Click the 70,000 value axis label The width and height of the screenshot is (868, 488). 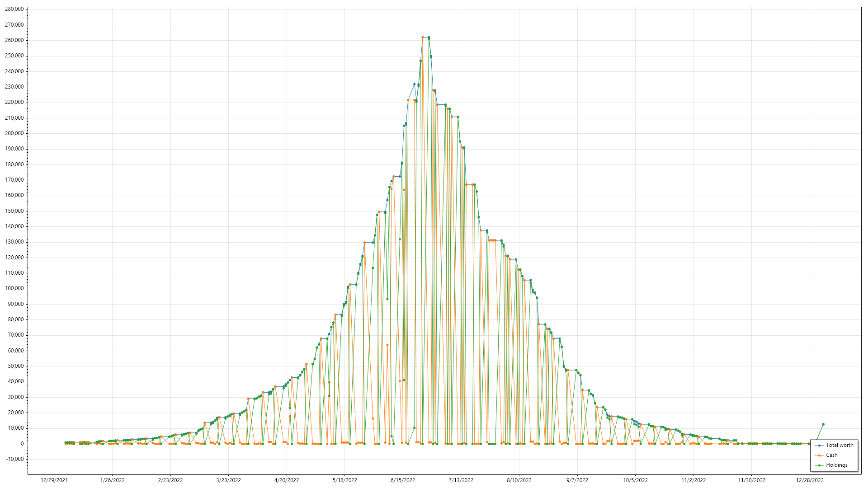[x=16, y=335]
